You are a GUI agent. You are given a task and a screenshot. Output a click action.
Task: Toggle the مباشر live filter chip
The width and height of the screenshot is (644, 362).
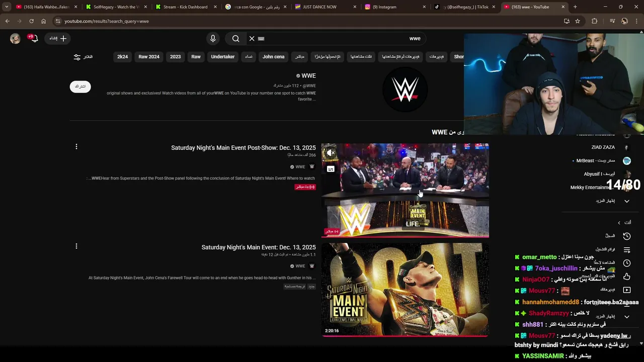coord(299,57)
